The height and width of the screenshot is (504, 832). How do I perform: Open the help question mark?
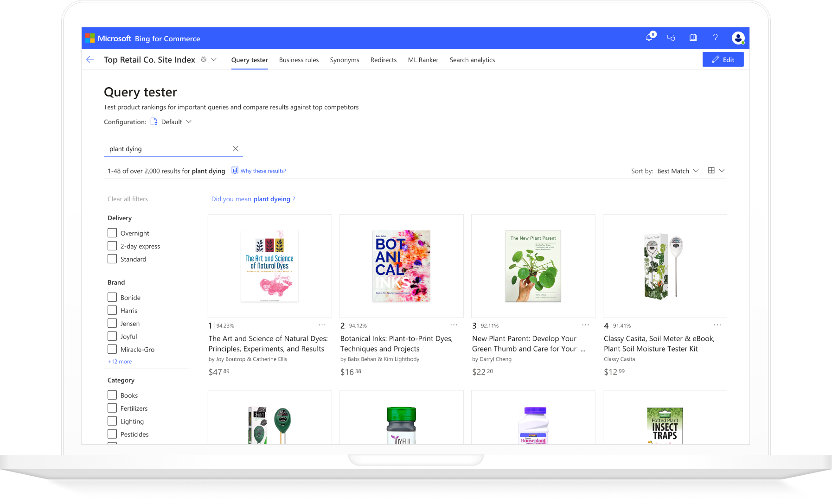click(x=716, y=38)
